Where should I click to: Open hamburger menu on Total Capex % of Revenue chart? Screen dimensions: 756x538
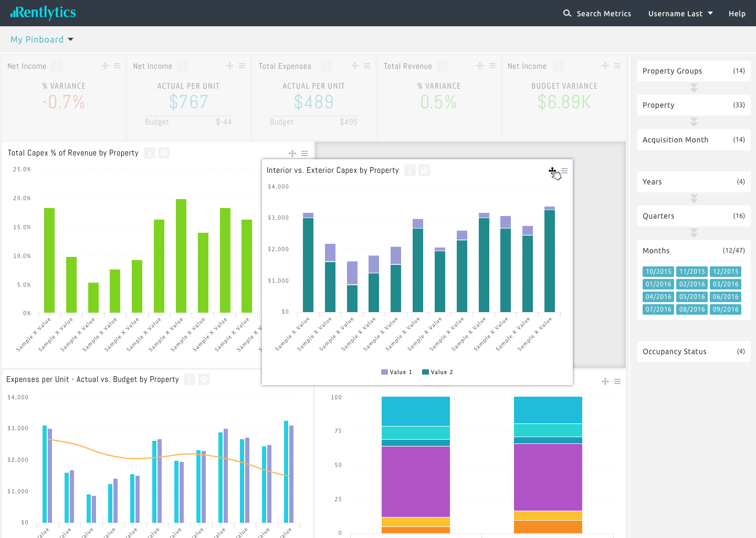304,153
